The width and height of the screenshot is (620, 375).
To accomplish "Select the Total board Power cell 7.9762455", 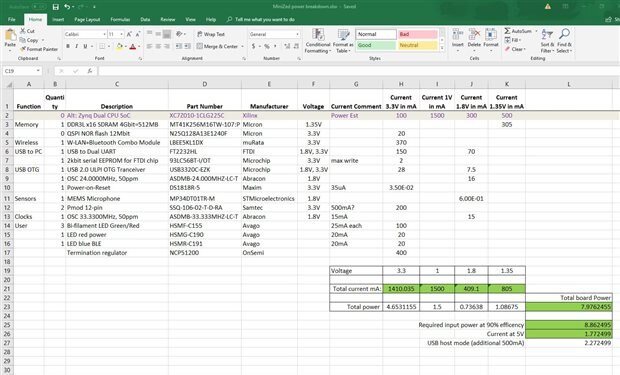I will pos(569,307).
